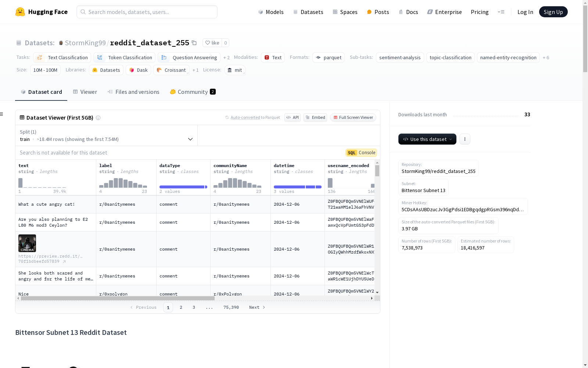
Task: Go to Spaces in top navigation
Action: (345, 12)
